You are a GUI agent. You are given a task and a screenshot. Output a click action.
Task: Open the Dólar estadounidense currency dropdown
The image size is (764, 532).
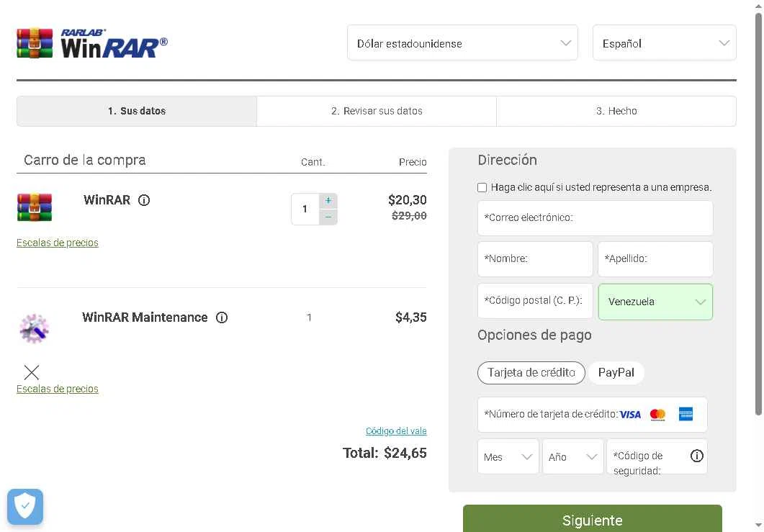tap(462, 43)
